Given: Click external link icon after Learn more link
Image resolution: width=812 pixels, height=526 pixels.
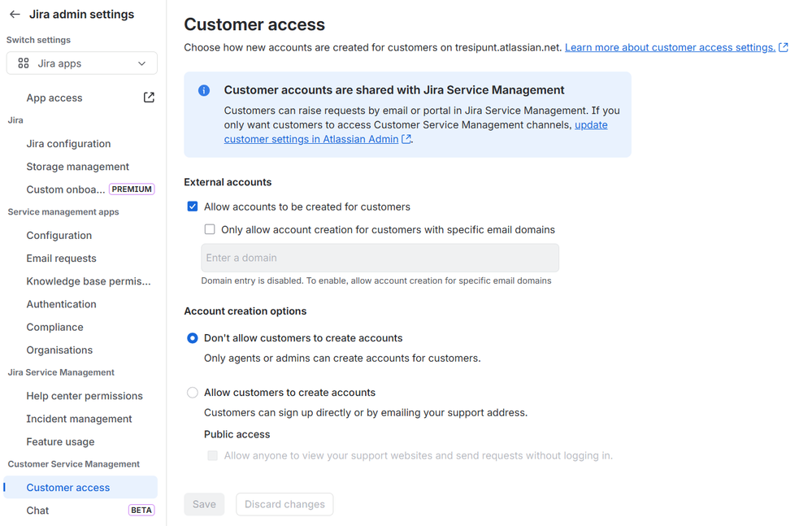Looking at the screenshot, I should (x=784, y=48).
